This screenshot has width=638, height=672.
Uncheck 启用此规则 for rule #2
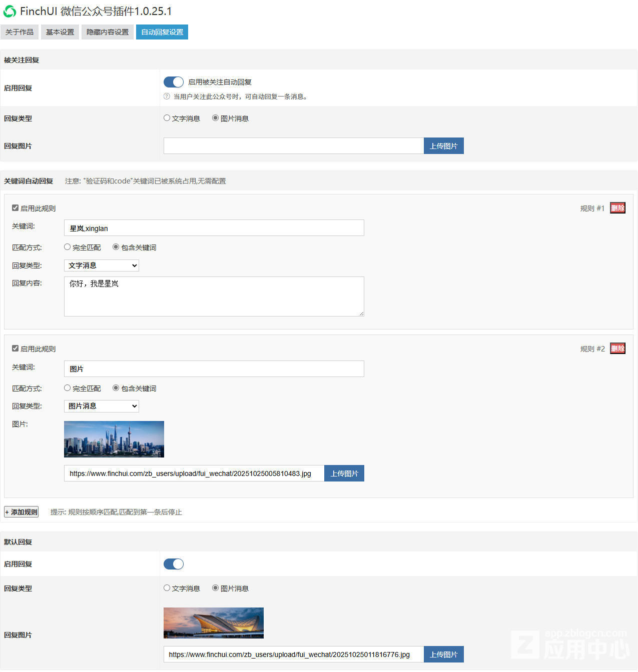(16, 348)
